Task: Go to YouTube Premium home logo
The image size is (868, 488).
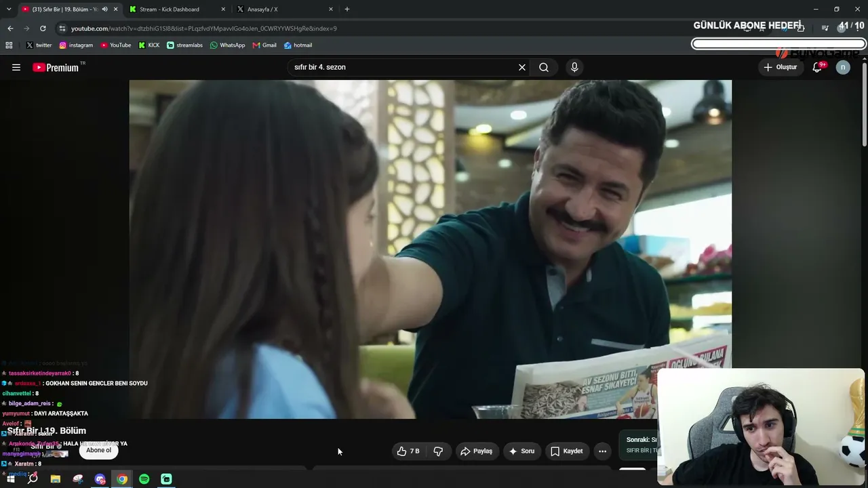Action: coord(56,67)
